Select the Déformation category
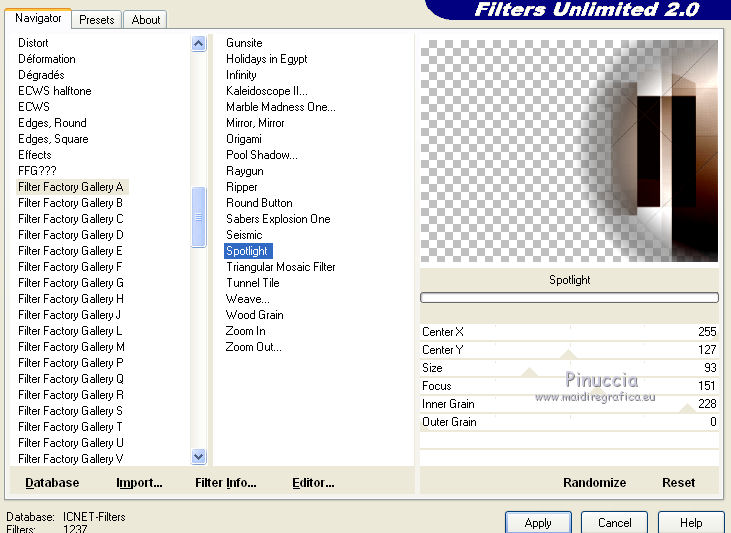 point(47,59)
